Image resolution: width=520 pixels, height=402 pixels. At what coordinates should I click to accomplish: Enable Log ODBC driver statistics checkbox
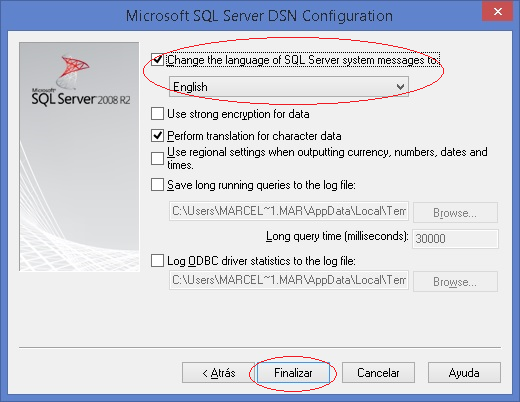[x=157, y=260]
